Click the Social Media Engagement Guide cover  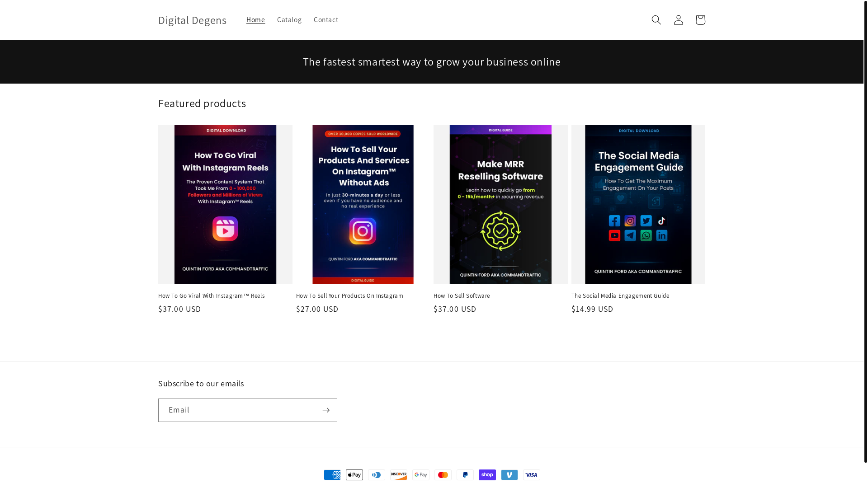[638, 204]
